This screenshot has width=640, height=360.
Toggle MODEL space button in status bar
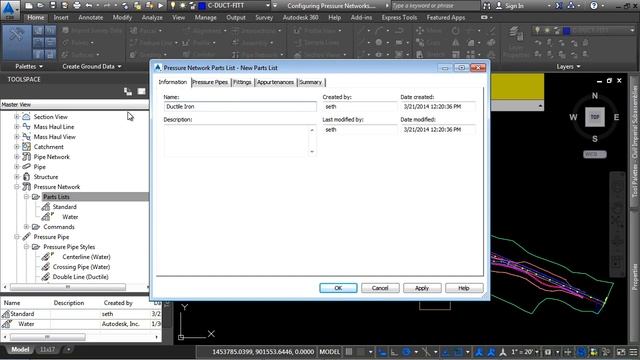point(329,352)
